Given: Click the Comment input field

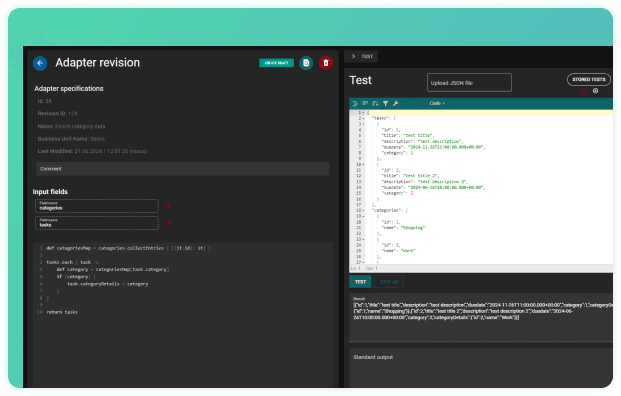Looking at the screenshot, I should click(x=183, y=169).
